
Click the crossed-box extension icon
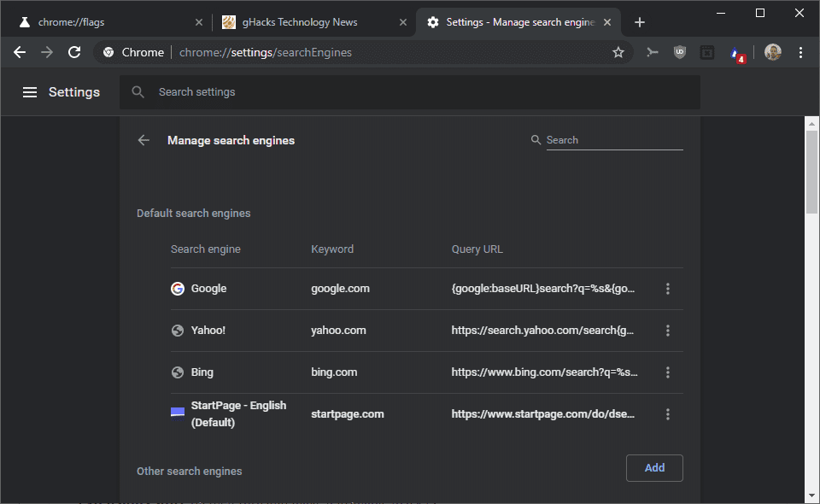[x=707, y=52]
